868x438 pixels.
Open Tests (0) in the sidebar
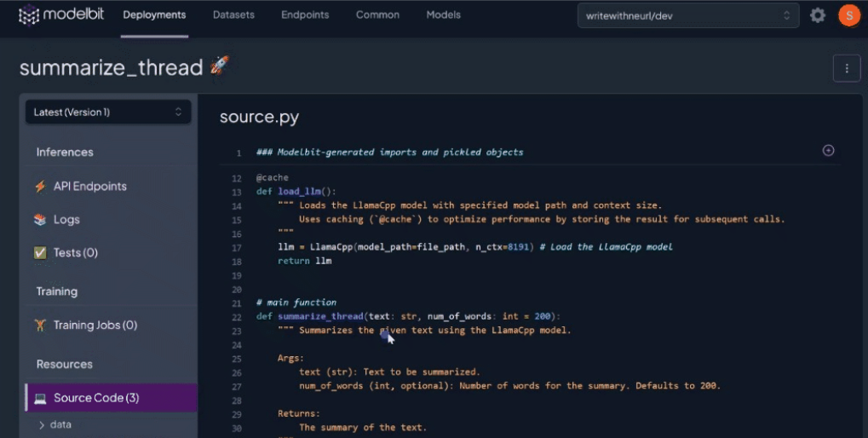[75, 253]
